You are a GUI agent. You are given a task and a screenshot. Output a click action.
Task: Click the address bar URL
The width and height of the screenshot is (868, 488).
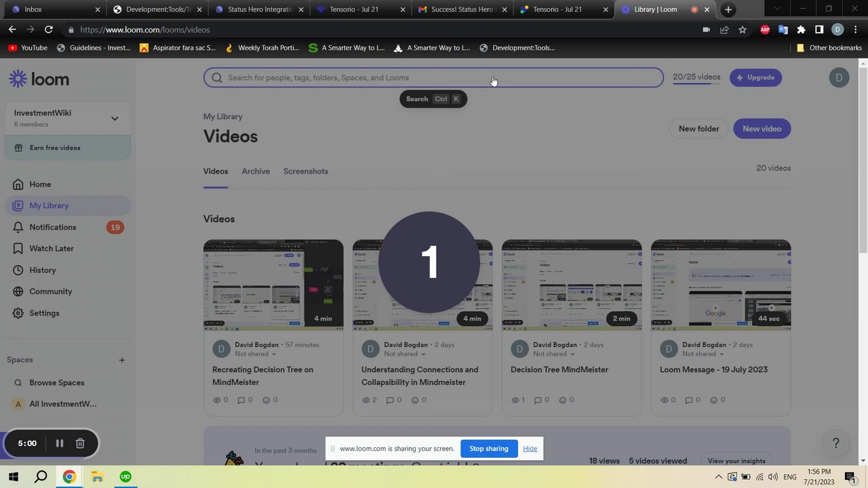pos(145,30)
